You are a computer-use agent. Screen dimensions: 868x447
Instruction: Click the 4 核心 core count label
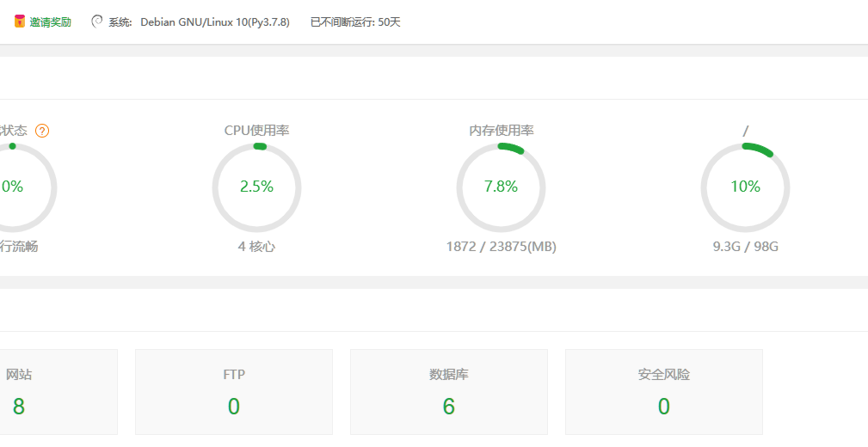(x=257, y=247)
